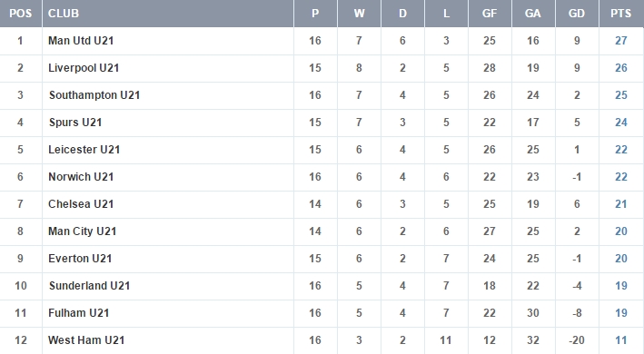The height and width of the screenshot is (354, 644).
Task: Click the GA column header
Action: pos(533,14)
